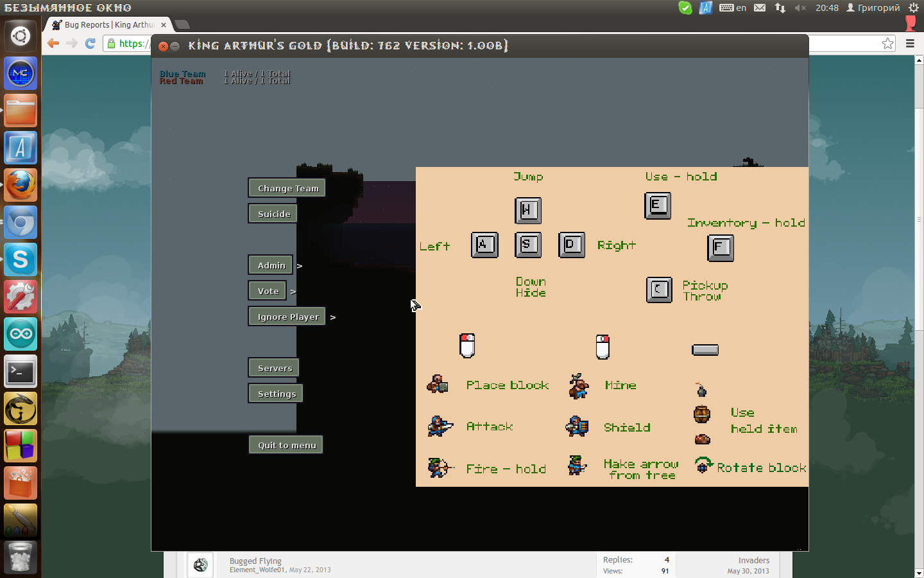
Task: Click the browser reload button
Action: coord(90,43)
